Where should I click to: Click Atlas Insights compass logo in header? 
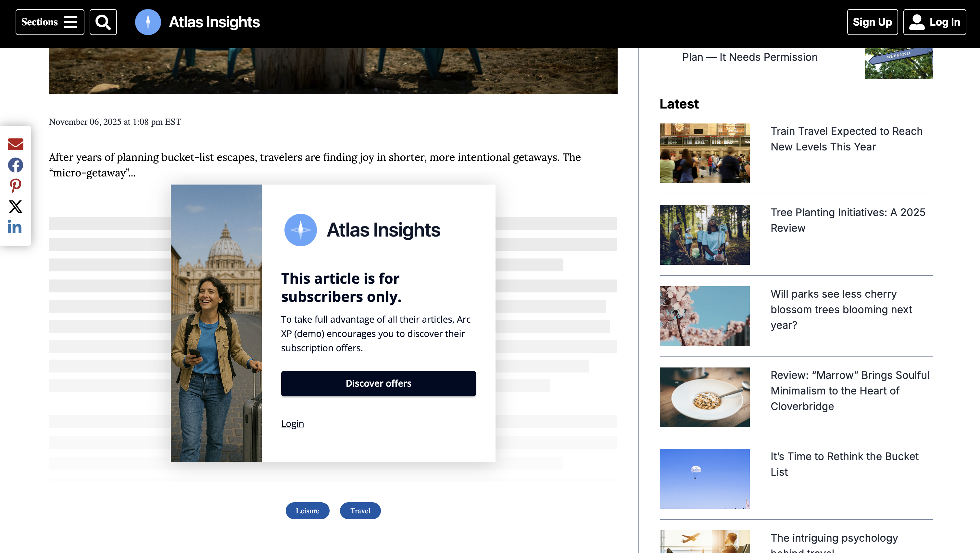pos(148,22)
